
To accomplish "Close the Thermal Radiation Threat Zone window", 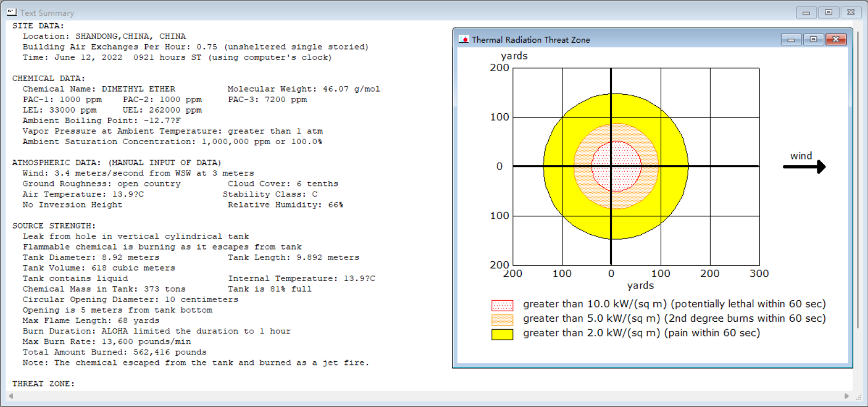I will [836, 39].
